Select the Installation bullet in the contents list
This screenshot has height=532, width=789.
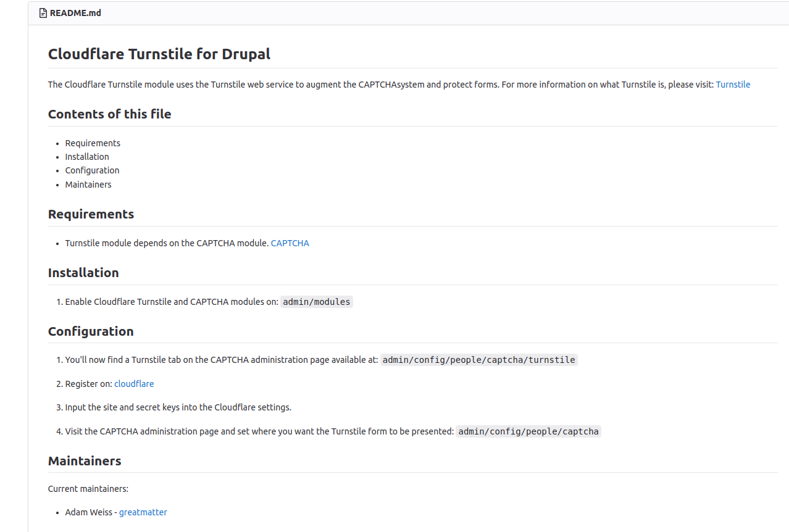coord(87,157)
